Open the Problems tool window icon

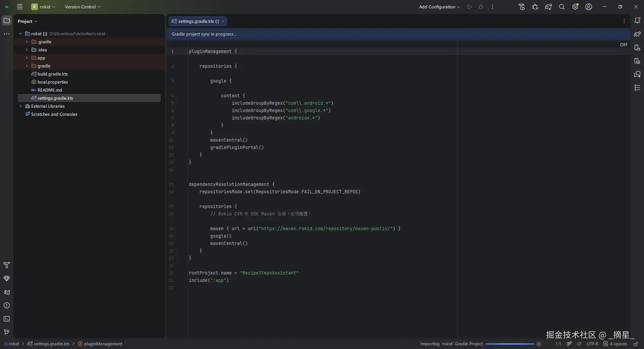(7, 305)
